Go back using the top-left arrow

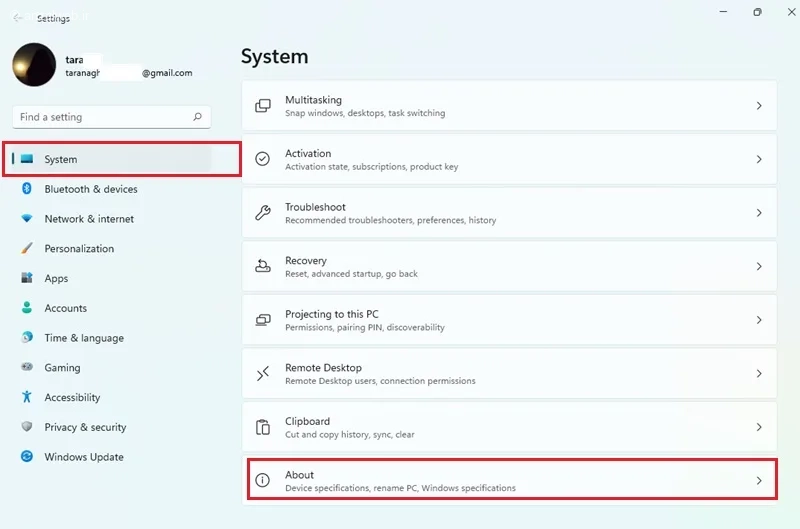(18, 18)
